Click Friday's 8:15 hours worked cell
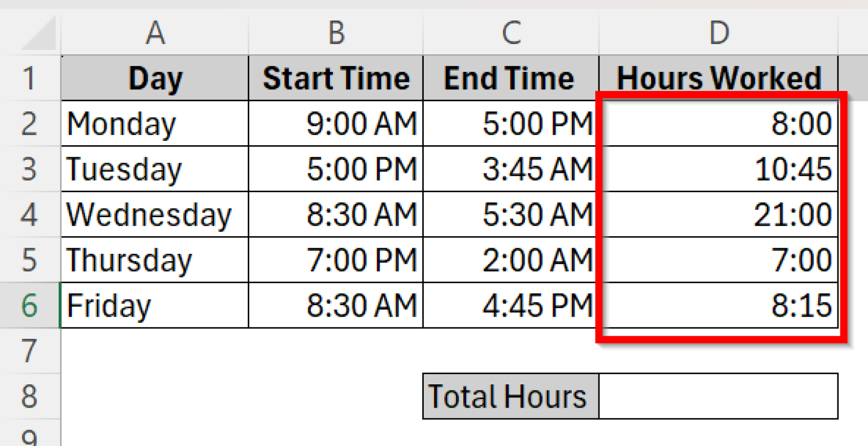This screenshot has width=868, height=446. pyautogui.click(x=719, y=305)
